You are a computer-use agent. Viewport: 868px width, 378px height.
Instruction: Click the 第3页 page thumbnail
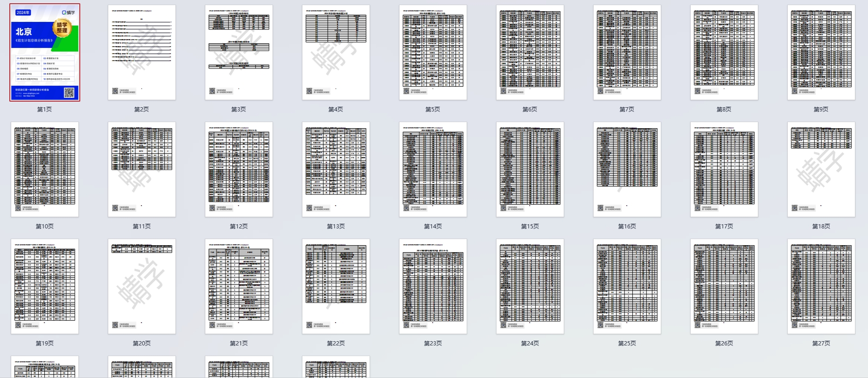(x=239, y=53)
